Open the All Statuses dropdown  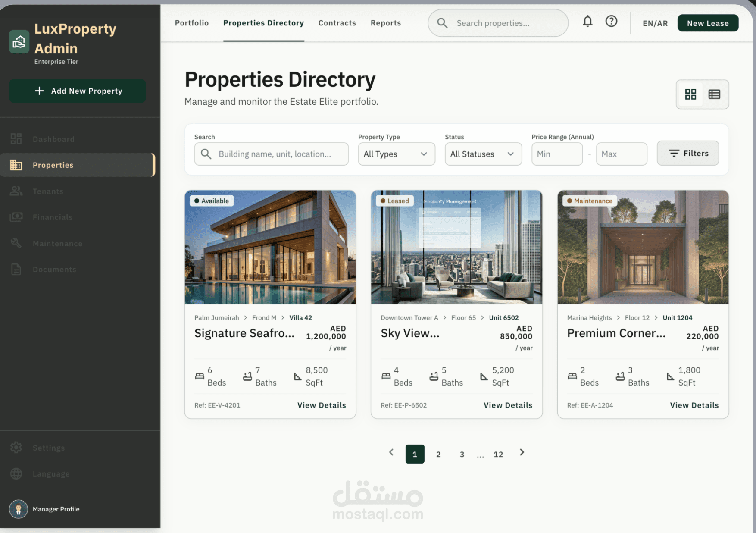coord(483,154)
